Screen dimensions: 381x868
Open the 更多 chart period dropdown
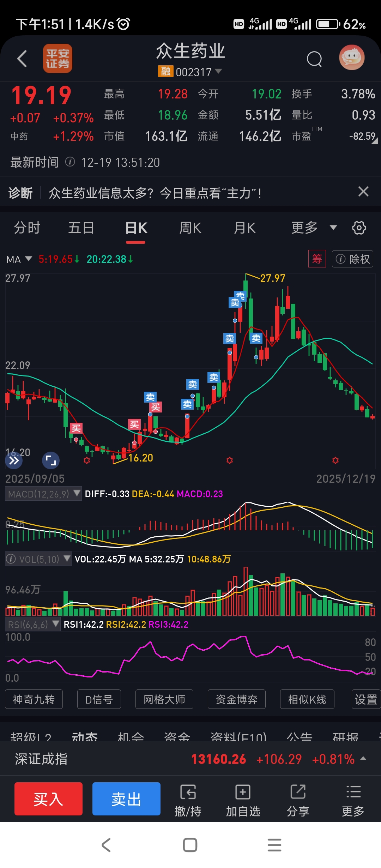(314, 228)
